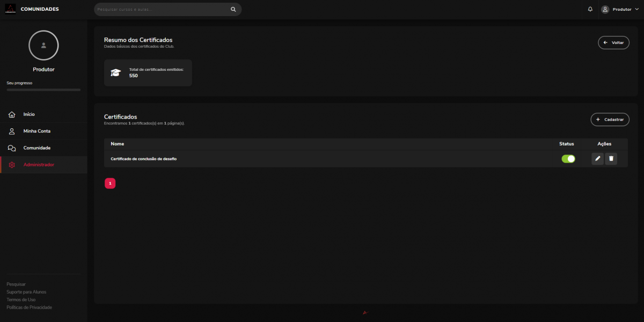The width and height of the screenshot is (644, 322).
Task: Click the search courses input field
Action: (x=161, y=9)
